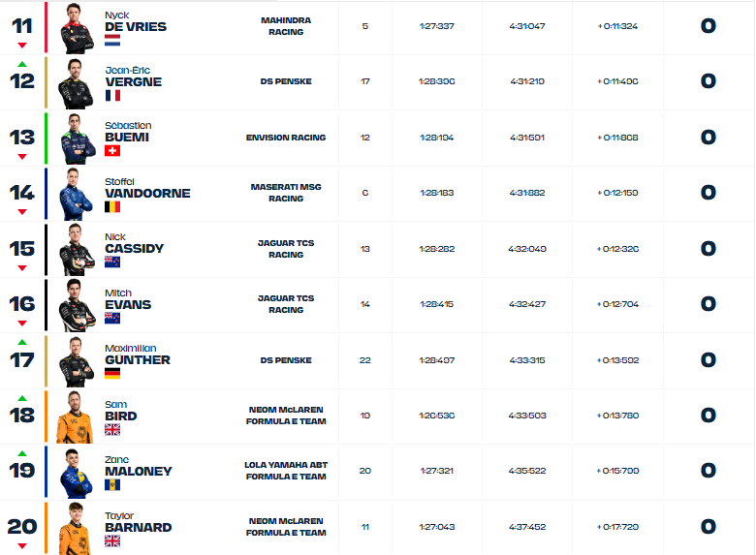
Task: Open Nyck De Vries driver photo
Action: tap(78, 28)
